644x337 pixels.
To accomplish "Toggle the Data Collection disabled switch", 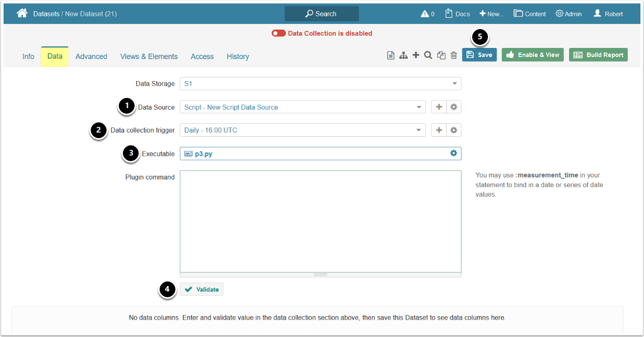I will click(x=278, y=33).
